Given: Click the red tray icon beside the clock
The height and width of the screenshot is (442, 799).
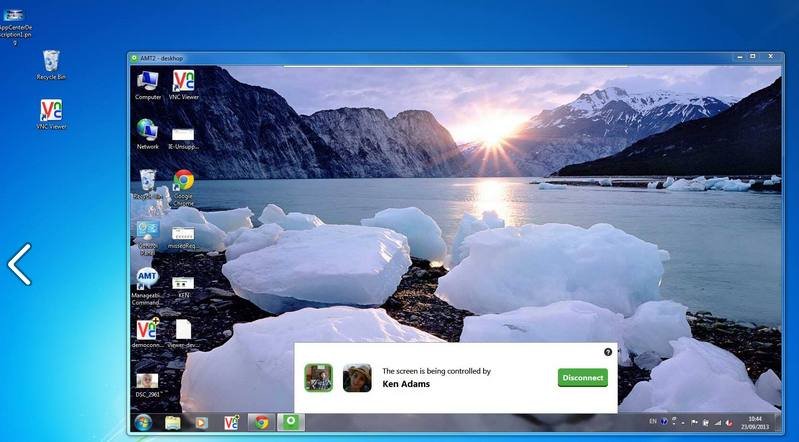Looking at the screenshot, I should point(729,422).
